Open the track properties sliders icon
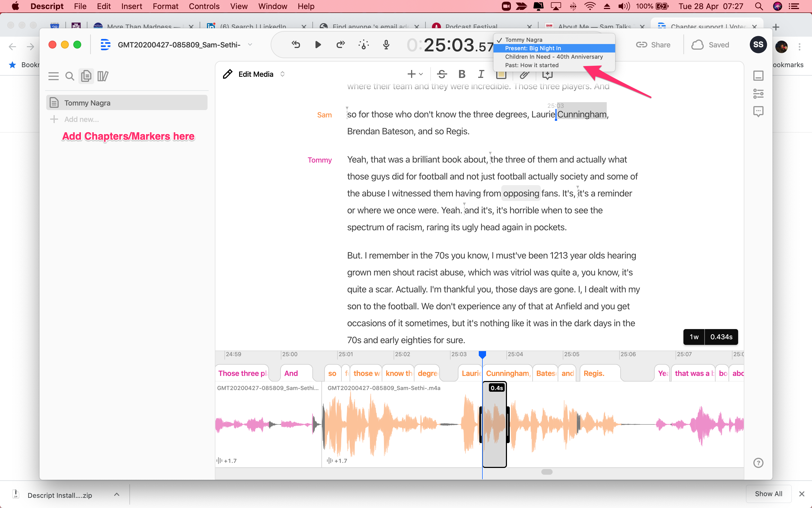Image resolution: width=812 pixels, height=508 pixels. 758,94
